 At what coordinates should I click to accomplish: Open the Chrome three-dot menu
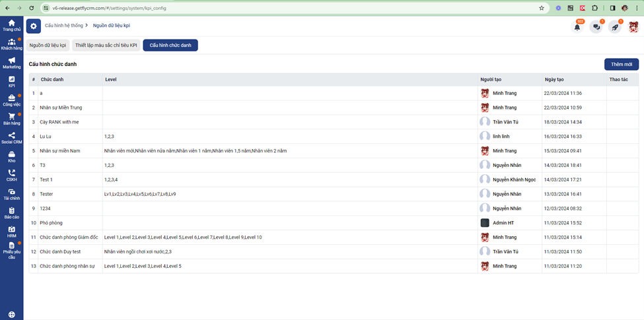(x=637, y=8)
